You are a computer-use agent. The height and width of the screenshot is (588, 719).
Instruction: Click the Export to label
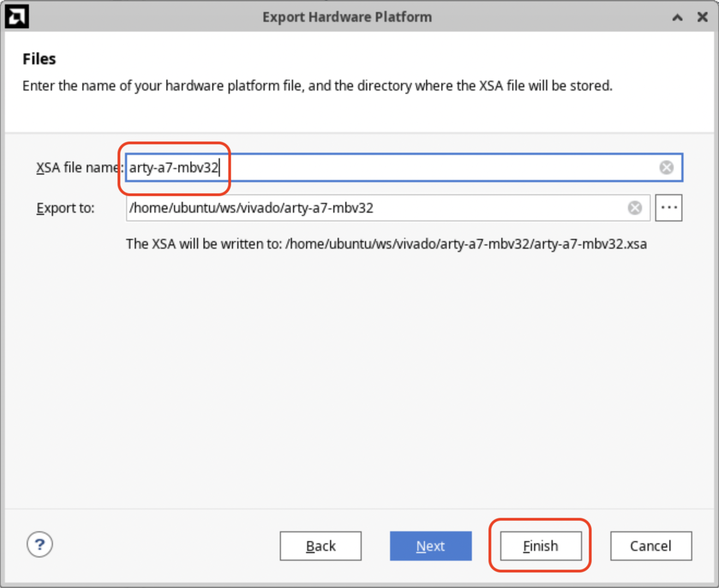[x=65, y=208]
